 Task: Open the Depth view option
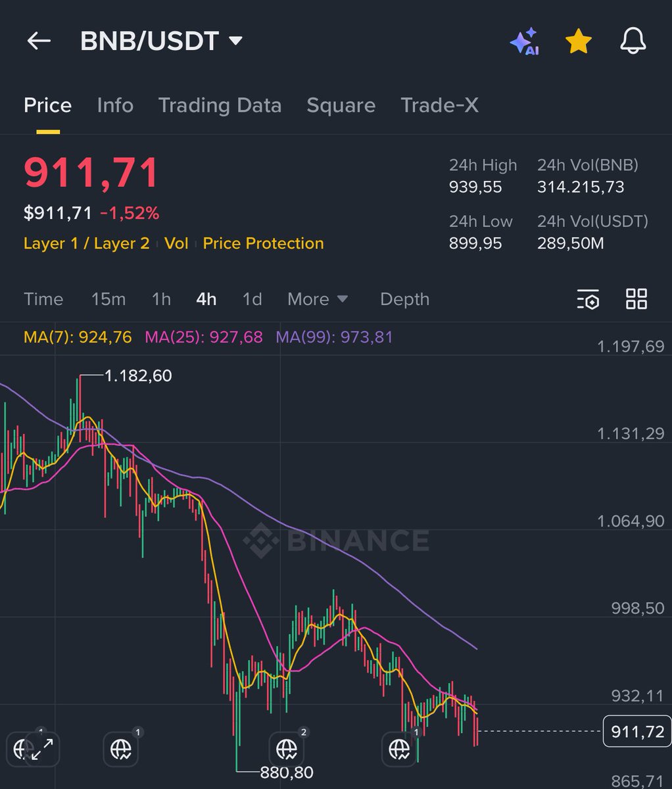click(404, 299)
